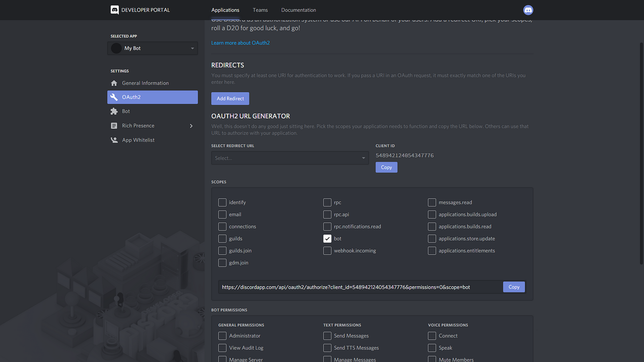Enable the Administrator permission
Viewport: 644px width, 362px height.
point(222,336)
